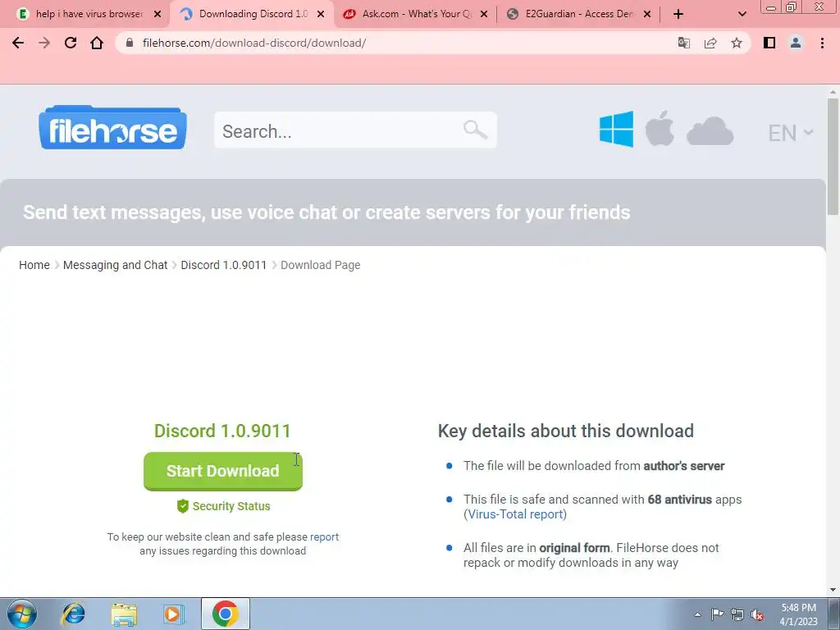Close the Ask.com tab
Image resolution: width=840 pixels, height=630 pixels.
tap(484, 15)
